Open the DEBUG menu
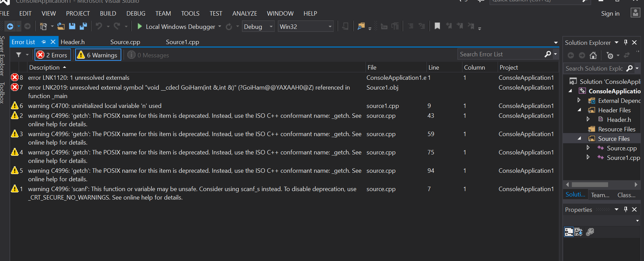Viewport: 644px width, 261px height. coord(136,14)
